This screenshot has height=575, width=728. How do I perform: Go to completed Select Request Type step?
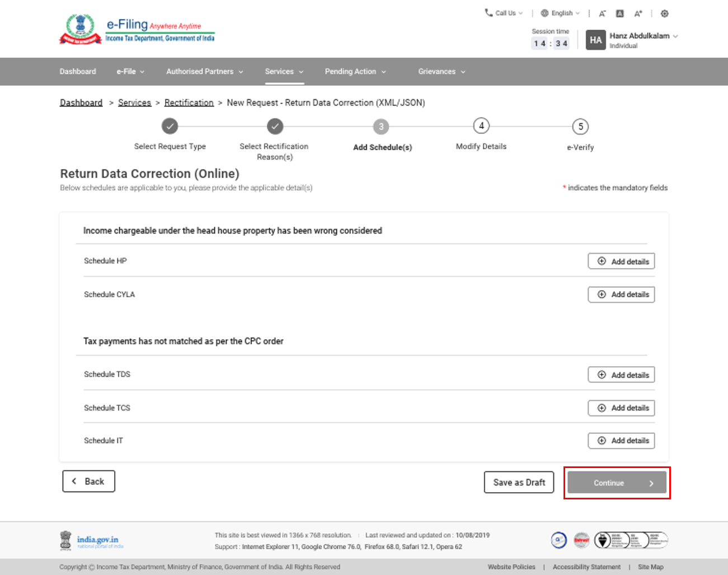point(170,127)
